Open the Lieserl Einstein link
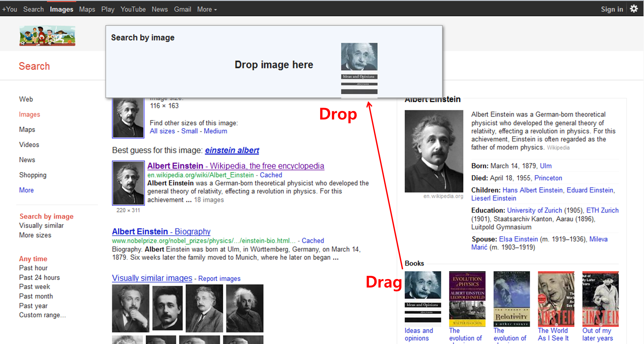The width and height of the screenshot is (644, 344). [x=493, y=199]
